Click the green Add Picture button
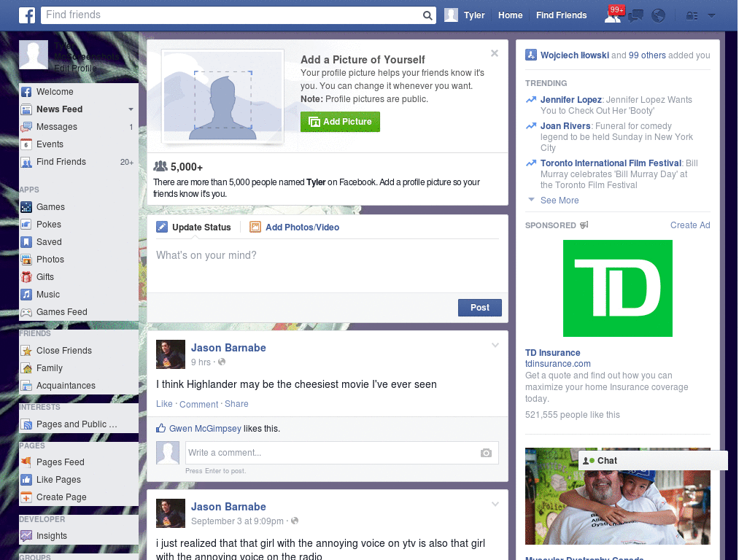Screen dimensions: 747x560 pos(340,122)
